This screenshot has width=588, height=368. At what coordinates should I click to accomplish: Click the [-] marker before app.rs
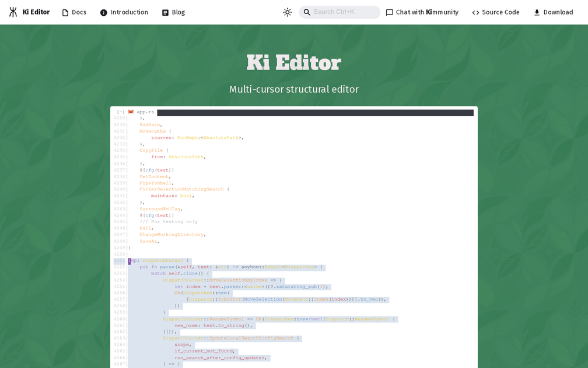pyautogui.click(x=121, y=112)
